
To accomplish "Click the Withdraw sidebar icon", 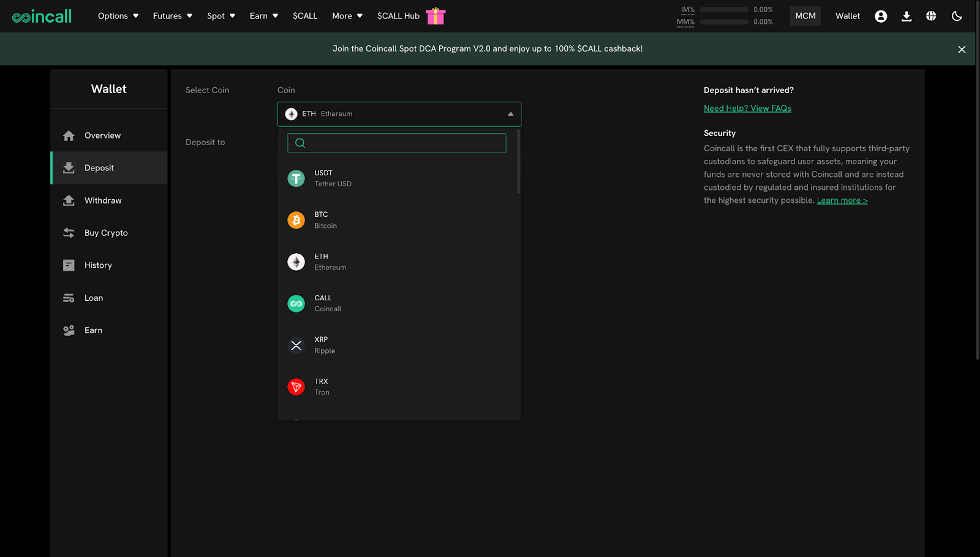I will 69,200.
